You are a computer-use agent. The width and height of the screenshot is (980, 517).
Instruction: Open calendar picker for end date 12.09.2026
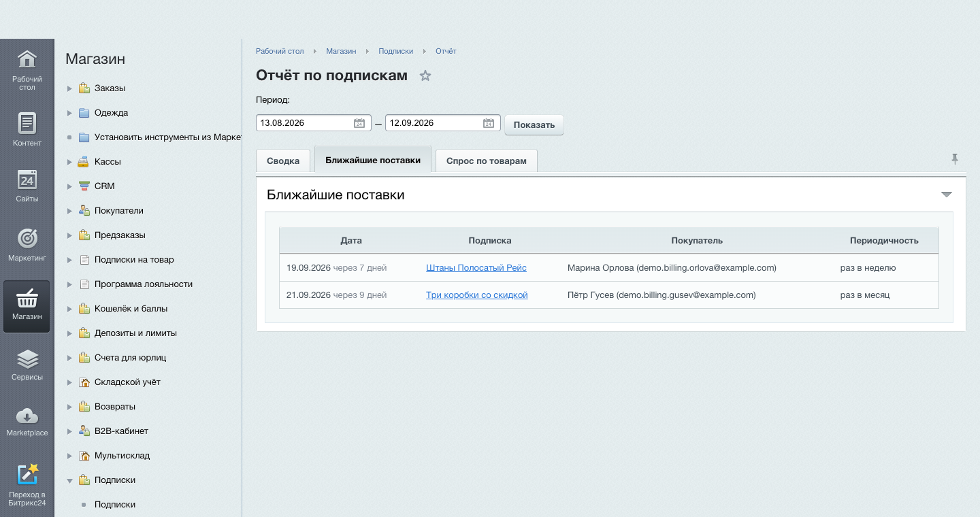[489, 123]
